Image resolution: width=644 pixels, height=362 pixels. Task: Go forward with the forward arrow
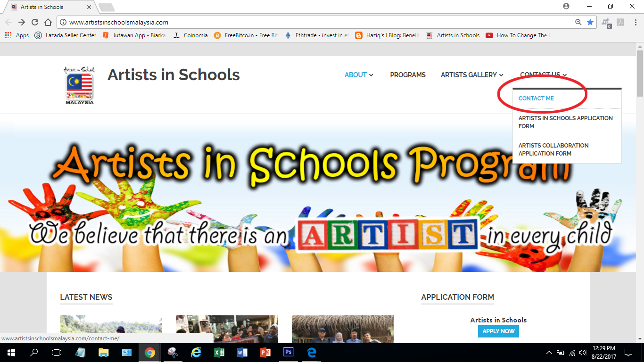(22, 22)
